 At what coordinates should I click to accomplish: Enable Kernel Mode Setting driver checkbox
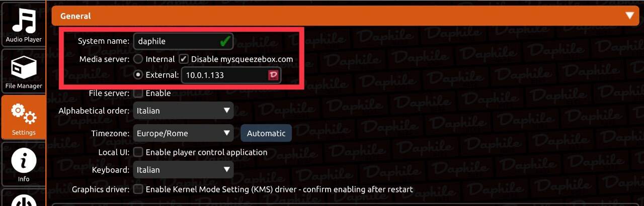tap(138, 189)
